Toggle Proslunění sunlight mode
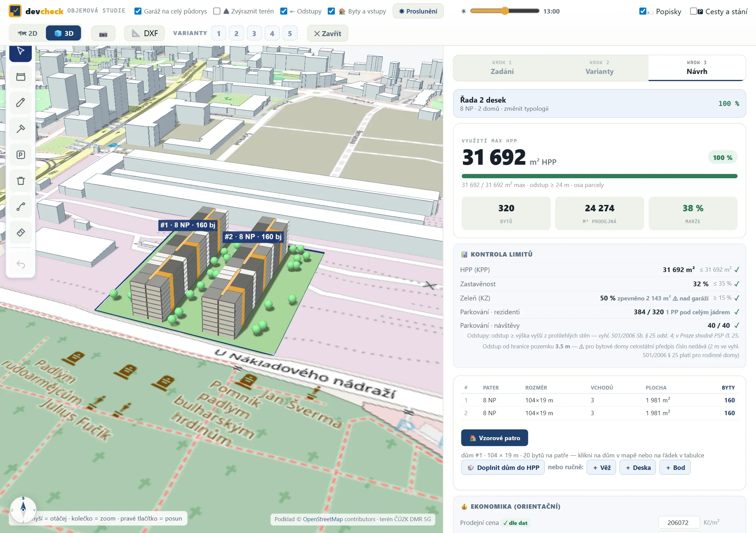Image resolution: width=756 pixels, height=533 pixels. click(418, 11)
